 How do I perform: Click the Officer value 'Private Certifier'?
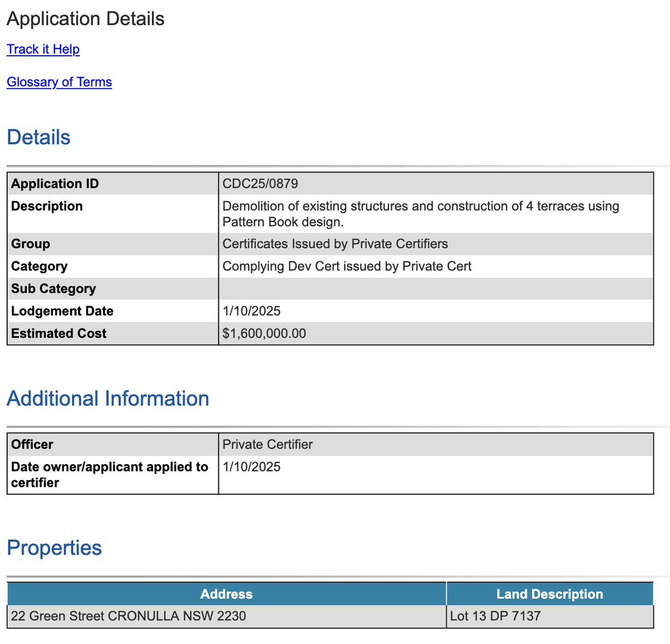click(x=267, y=445)
